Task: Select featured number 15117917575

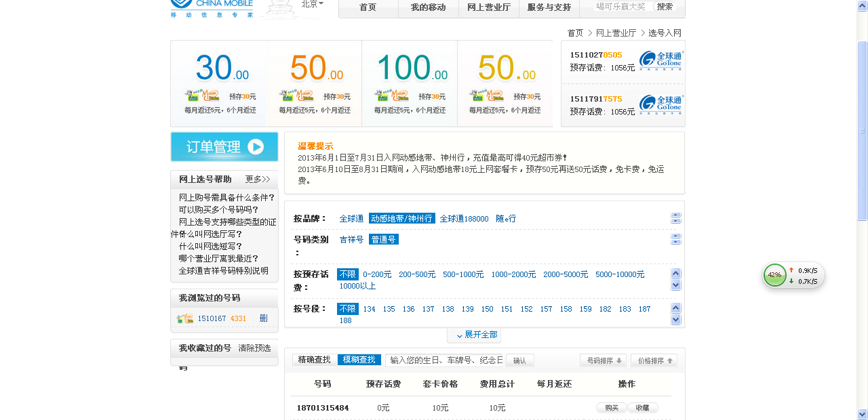Action: (x=595, y=99)
